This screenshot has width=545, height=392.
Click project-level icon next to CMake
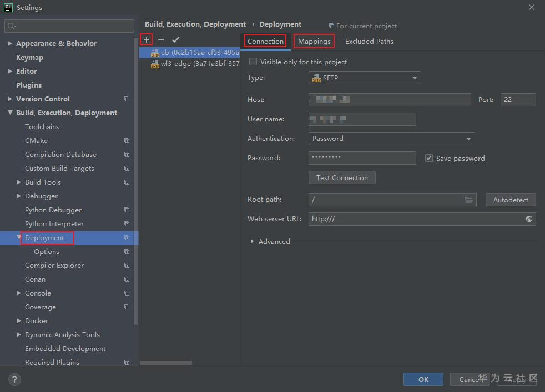(x=127, y=141)
